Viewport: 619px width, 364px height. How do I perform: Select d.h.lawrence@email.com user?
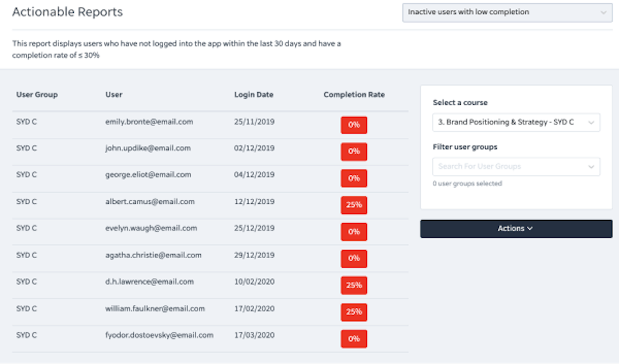[x=150, y=282]
